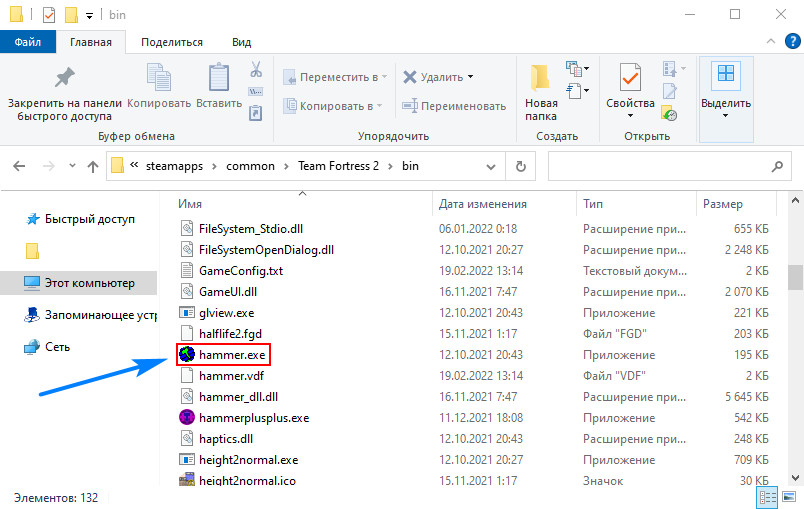Click the search input field
Image resolution: width=804 pixels, height=509 pixels.
click(669, 166)
